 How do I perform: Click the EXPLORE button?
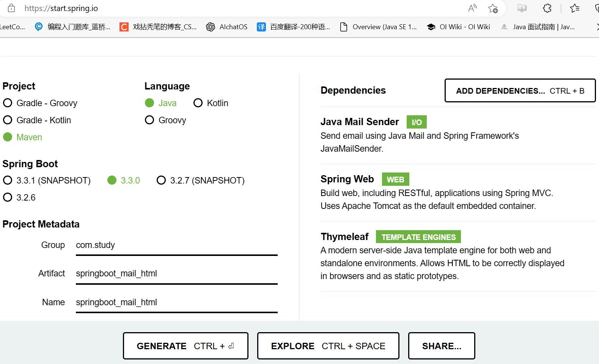point(328,346)
